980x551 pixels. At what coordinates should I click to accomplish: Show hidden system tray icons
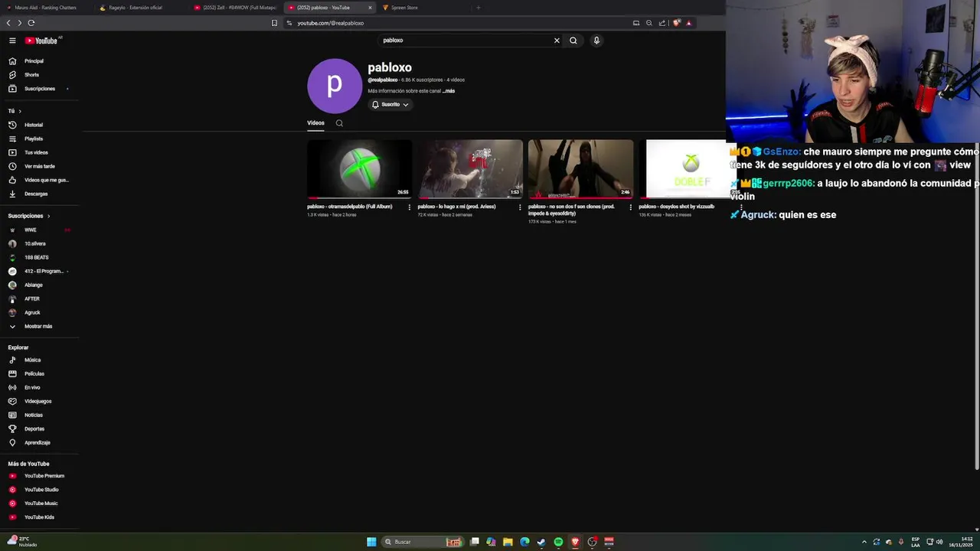point(864,542)
